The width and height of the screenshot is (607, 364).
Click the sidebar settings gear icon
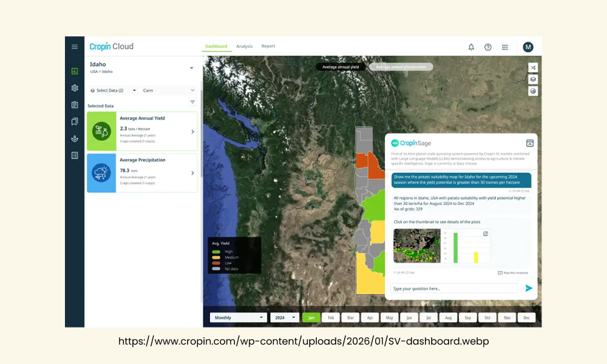(x=75, y=88)
